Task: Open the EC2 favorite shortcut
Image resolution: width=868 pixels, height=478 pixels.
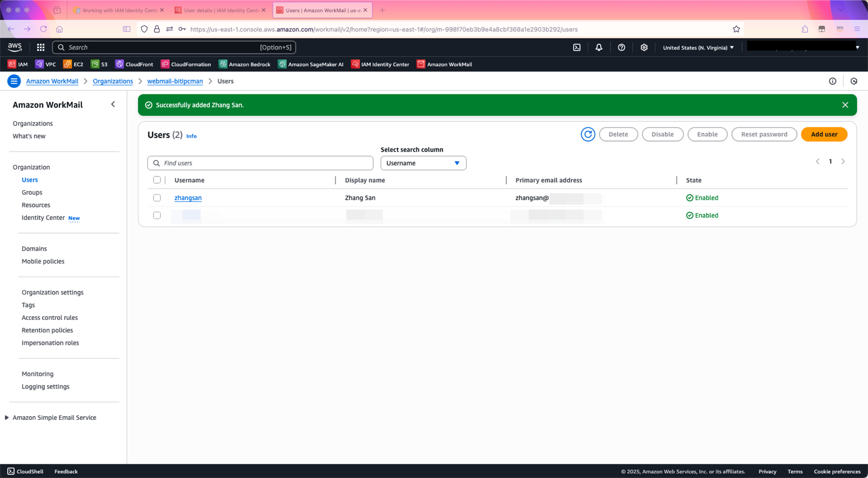Action: pos(73,64)
